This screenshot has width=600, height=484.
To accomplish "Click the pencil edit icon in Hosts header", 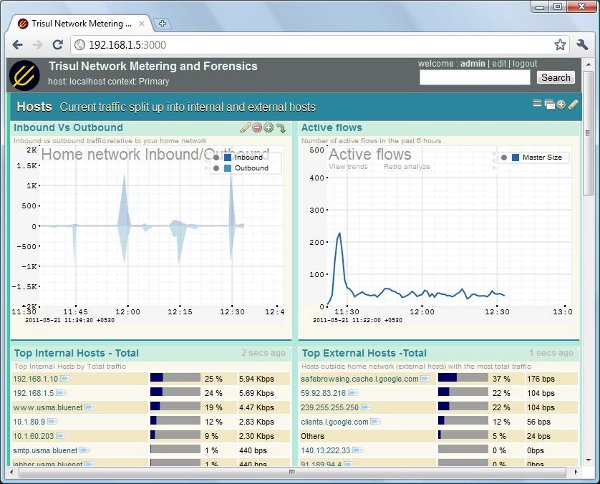I will 573,104.
